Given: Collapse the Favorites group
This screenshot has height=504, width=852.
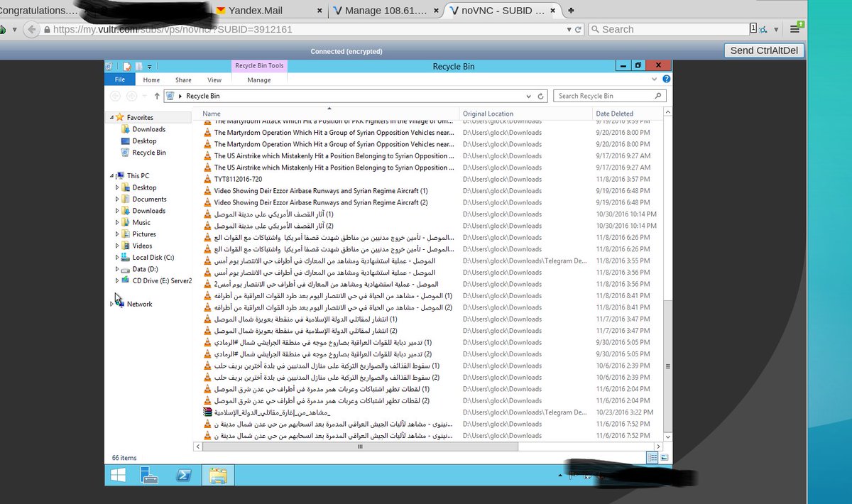Looking at the screenshot, I should (111, 117).
